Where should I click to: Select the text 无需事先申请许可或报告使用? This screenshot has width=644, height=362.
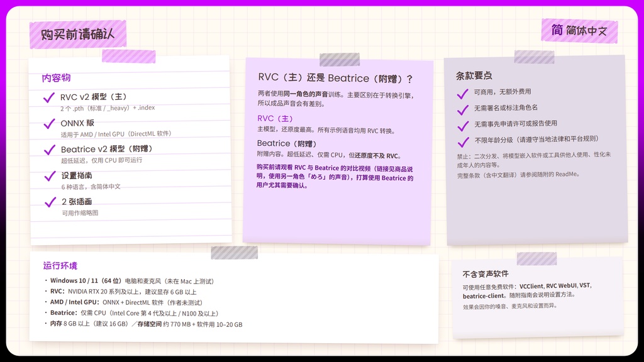tap(516, 124)
